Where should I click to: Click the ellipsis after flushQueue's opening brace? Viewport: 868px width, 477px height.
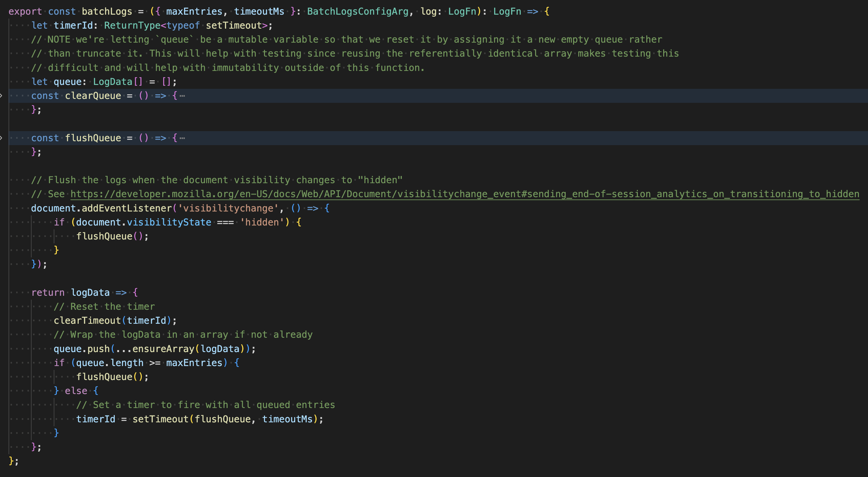pos(182,138)
